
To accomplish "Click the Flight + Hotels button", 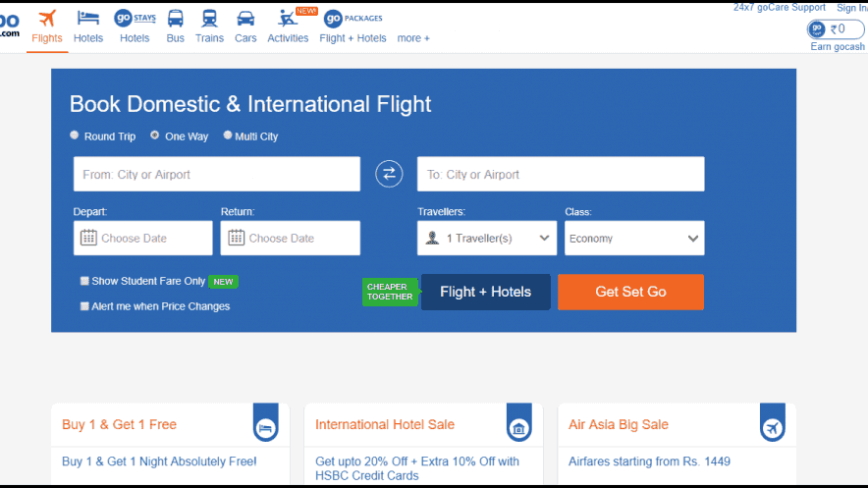I will point(485,292).
